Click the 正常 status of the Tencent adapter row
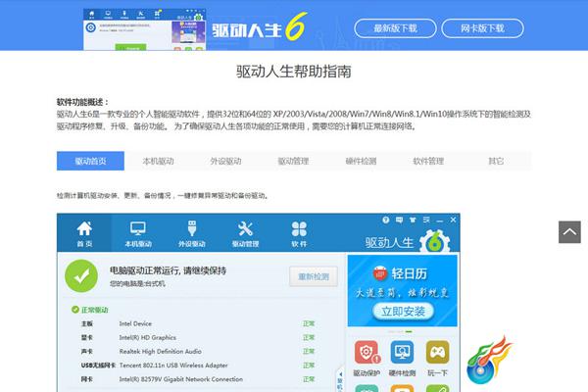The image size is (588, 392). click(309, 366)
